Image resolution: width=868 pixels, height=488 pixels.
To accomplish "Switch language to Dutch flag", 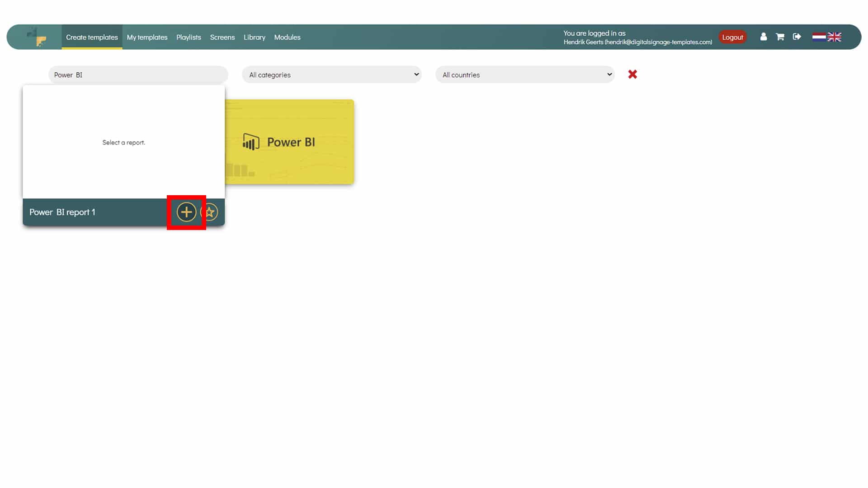I will tap(819, 37).
